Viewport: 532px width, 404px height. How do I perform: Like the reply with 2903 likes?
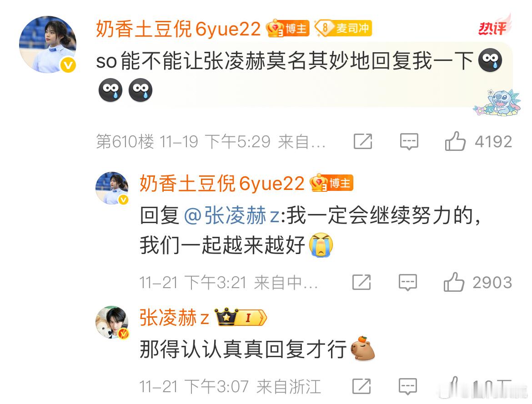(x=454, y=282)
